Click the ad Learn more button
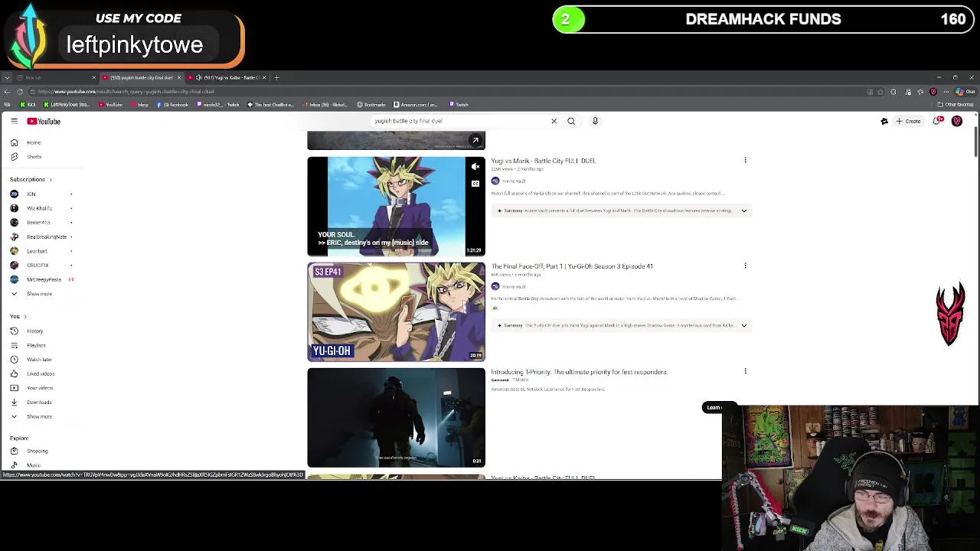This screenshot has height=551, width=980. (x=713, y=408)
